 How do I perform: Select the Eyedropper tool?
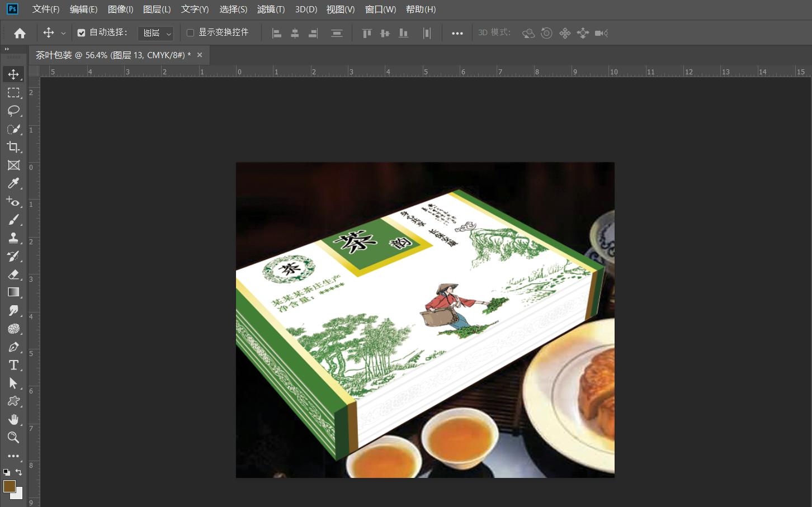pyautogui.click(x=14, y=183)
